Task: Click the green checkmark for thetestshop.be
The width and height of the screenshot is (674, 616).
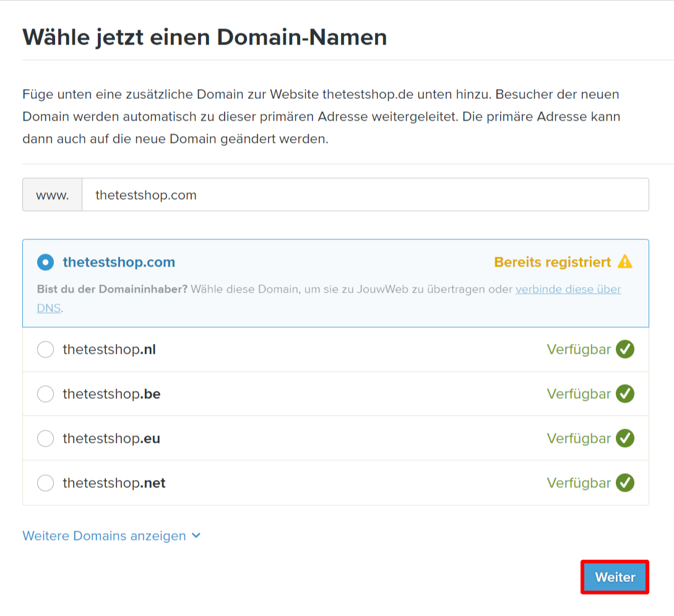Action: click(x=625, y=394)
